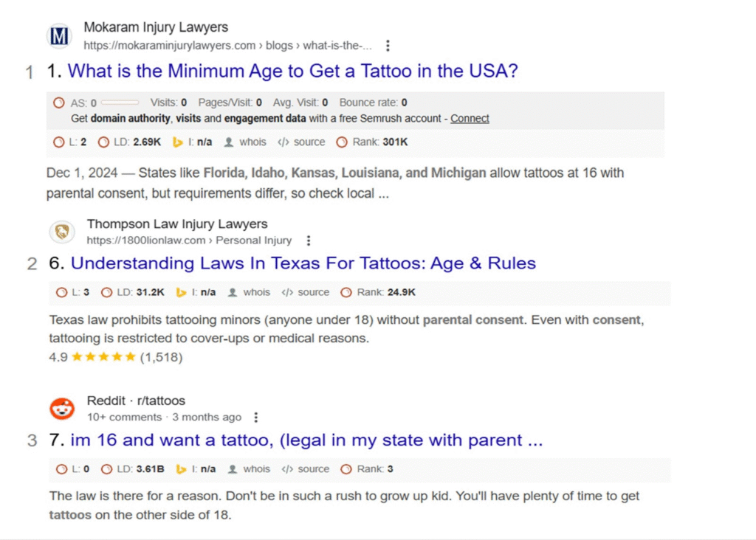Open 'What is the Minimum Age' result
The width and height of the screenshot is (756, 540).
[x=292, y=72]
